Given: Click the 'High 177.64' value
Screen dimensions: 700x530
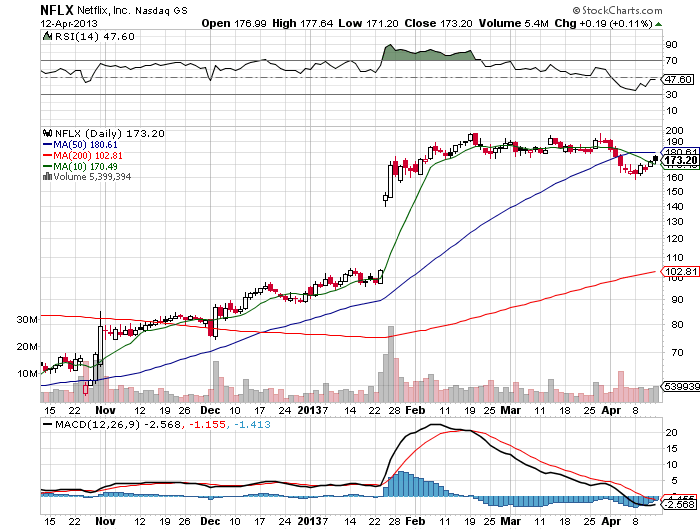Looking at the screenshot, I should coord(302,23).
